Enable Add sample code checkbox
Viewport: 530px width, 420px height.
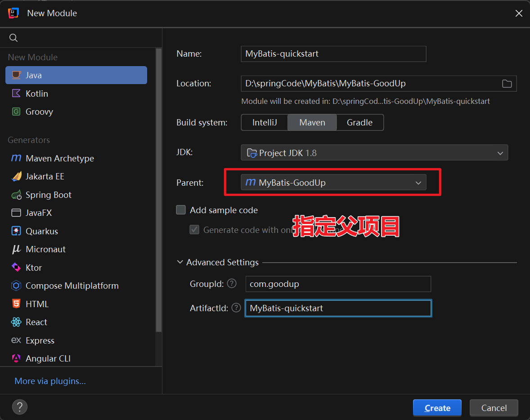181,210
